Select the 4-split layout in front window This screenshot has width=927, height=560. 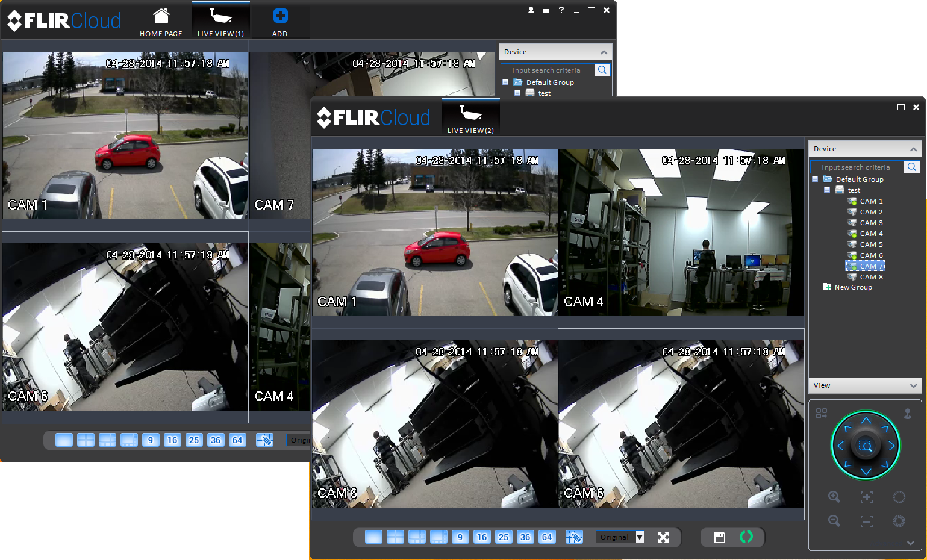[395, 537]
